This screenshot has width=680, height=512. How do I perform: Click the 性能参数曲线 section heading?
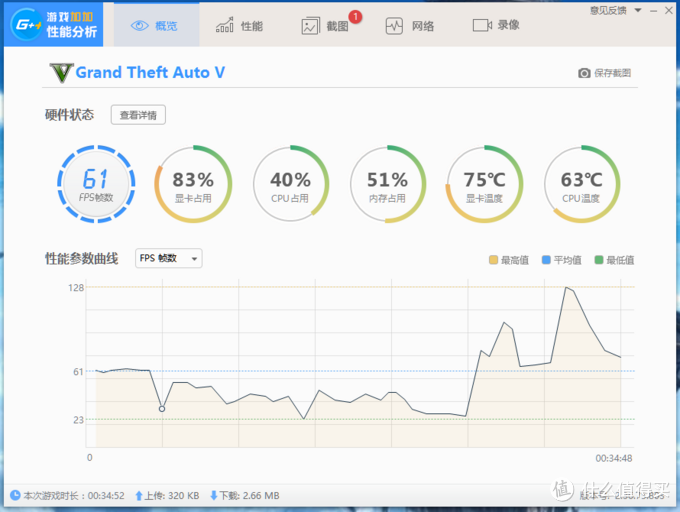click(x=82, y=258)
